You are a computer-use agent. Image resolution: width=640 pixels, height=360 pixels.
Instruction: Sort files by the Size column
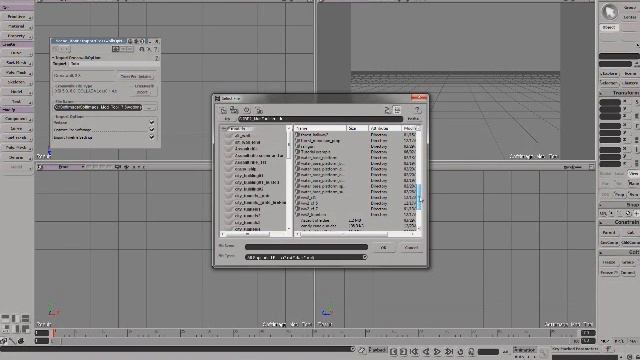pyautogui.click(x=357, y=128)
